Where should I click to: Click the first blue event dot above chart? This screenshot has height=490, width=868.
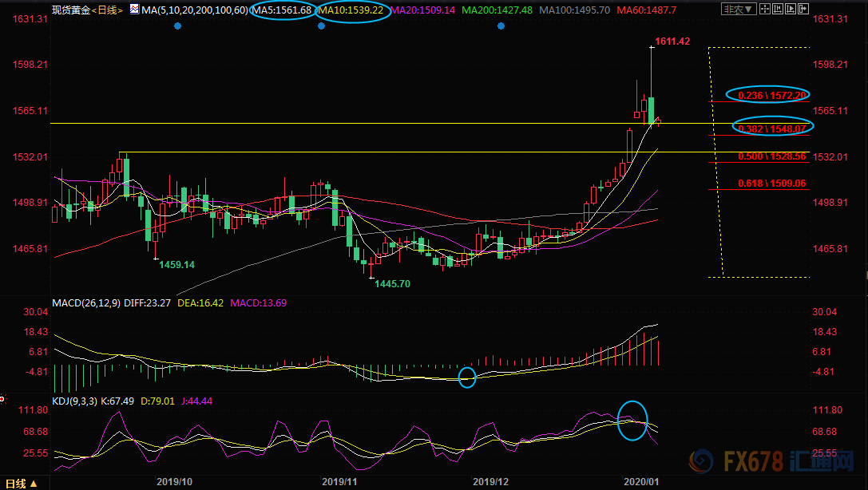coord(177,26)
